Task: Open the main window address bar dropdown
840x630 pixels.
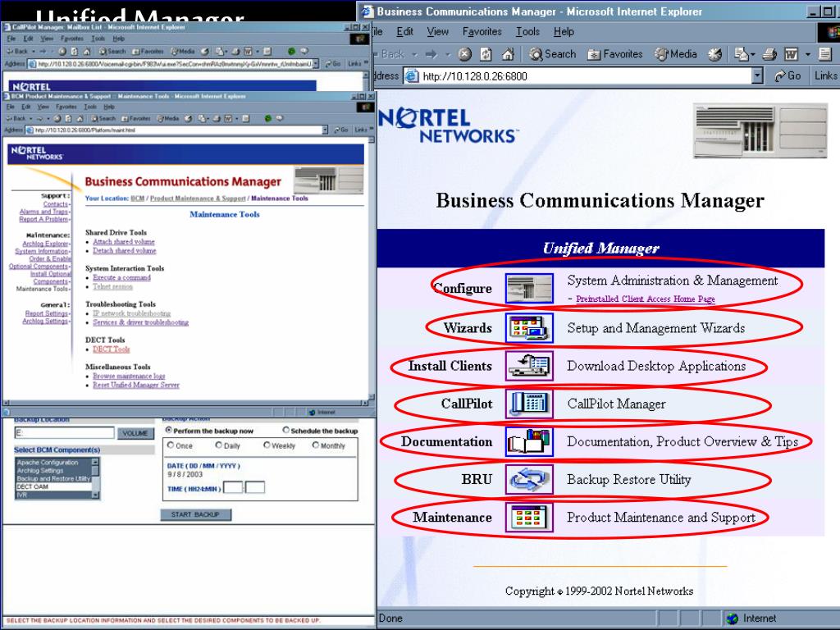Action: [x=757, y=76]
